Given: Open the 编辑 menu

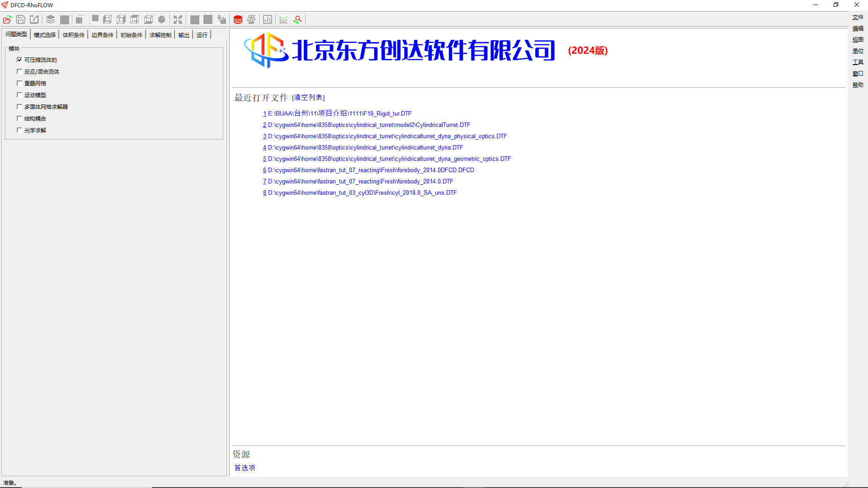Looking at the screenshot, I should tap(858, 28).
